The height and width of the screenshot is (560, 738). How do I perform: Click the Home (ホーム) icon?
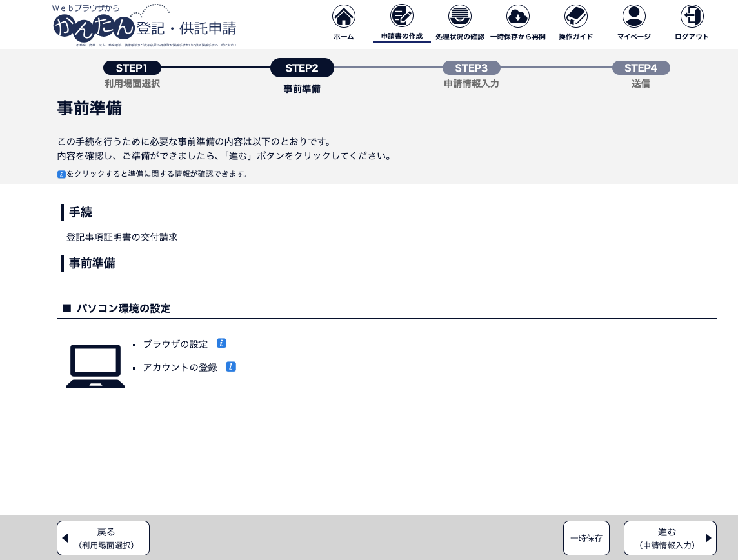343,17
